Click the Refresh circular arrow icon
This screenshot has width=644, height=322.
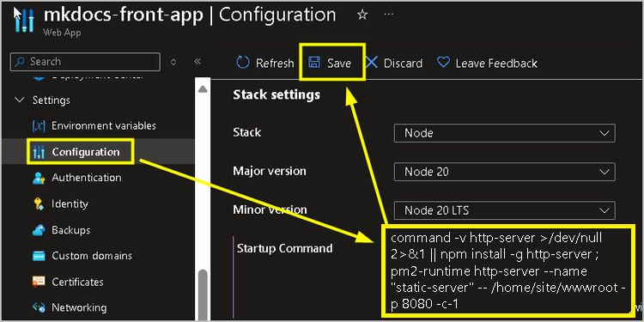(243, 63)
